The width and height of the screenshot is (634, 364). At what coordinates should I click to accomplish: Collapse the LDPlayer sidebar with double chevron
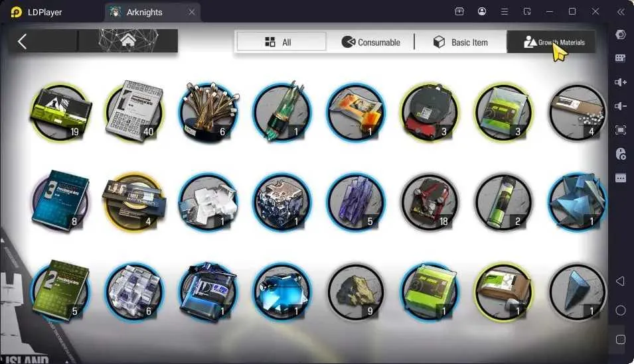(x=621, y=12)
